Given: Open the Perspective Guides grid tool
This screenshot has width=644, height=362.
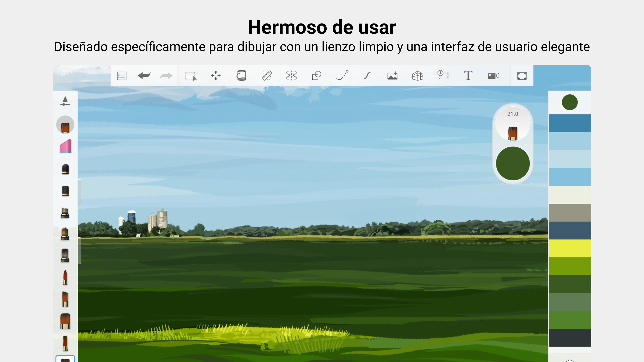Looking at the screenshot, I should (x=418, y=76).
